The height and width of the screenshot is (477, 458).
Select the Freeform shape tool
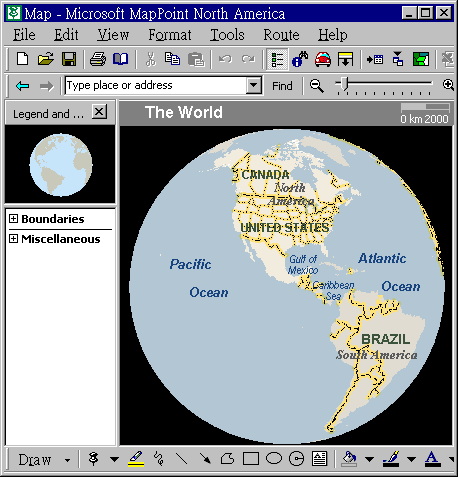click(x=228, y=459)
